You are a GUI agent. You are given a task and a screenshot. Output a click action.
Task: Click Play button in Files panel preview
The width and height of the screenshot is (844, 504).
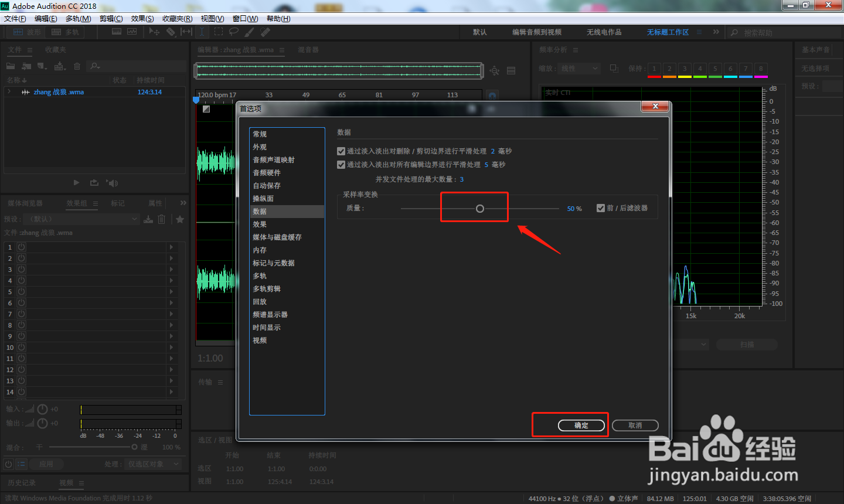pyautogui.click(x=76, y=183)
